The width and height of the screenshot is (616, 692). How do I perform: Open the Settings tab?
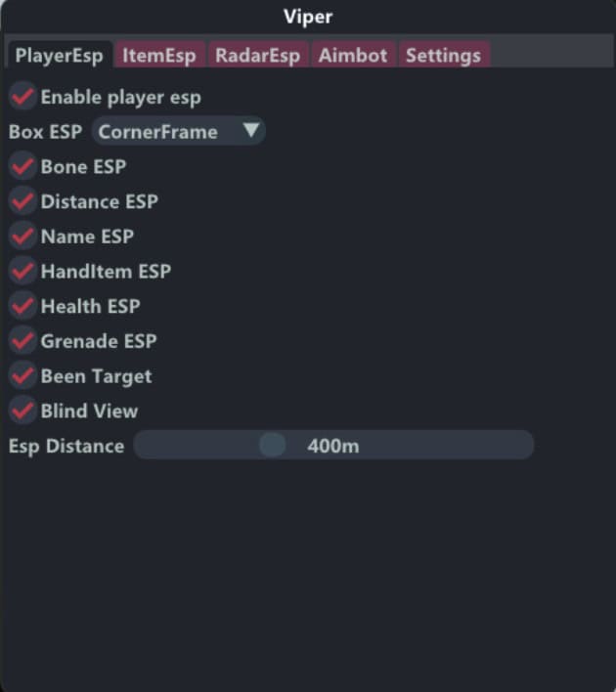point(443,56)
